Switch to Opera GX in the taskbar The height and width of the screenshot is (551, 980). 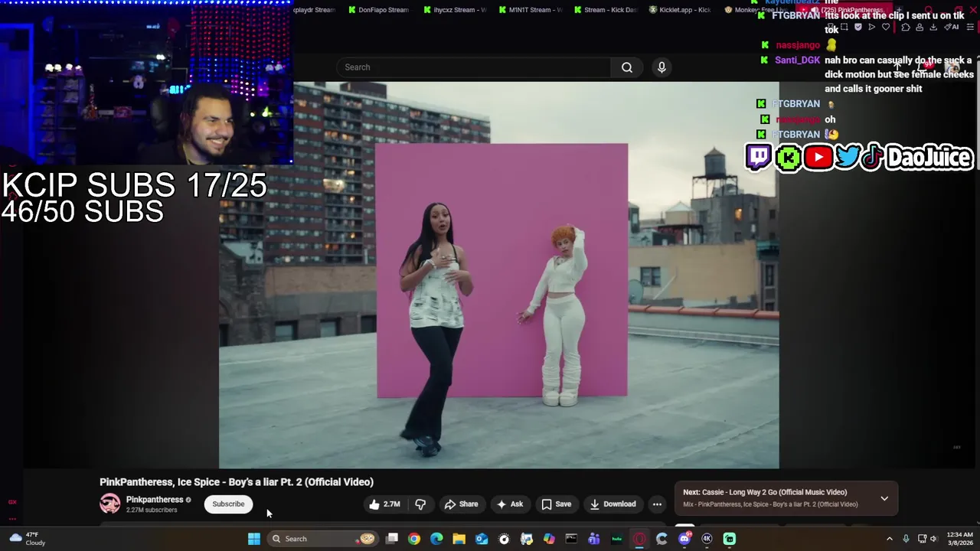pyautogui.click(x=639, y=539)
